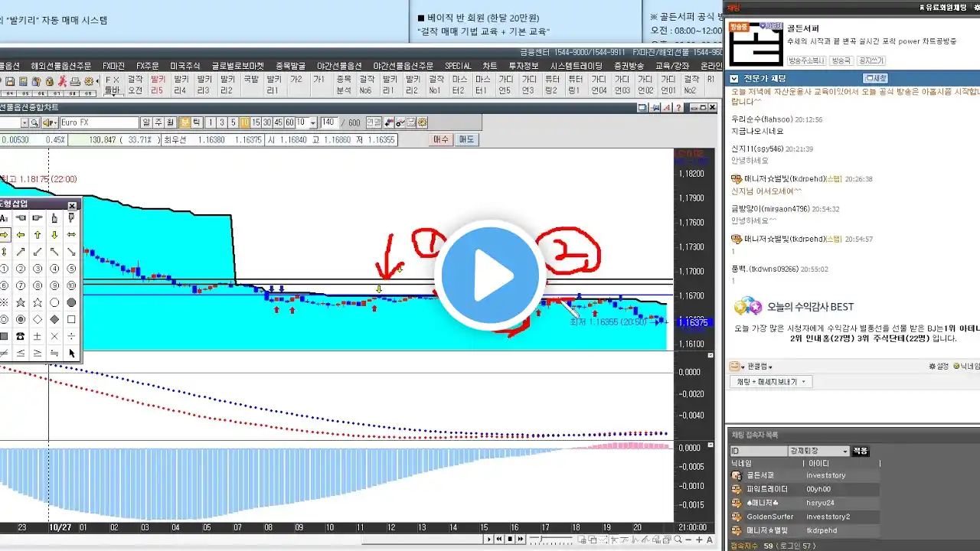Click the candle count field showing 140
Image resolution: width=980 pixels, height=551 pixels.
[329, 122]
